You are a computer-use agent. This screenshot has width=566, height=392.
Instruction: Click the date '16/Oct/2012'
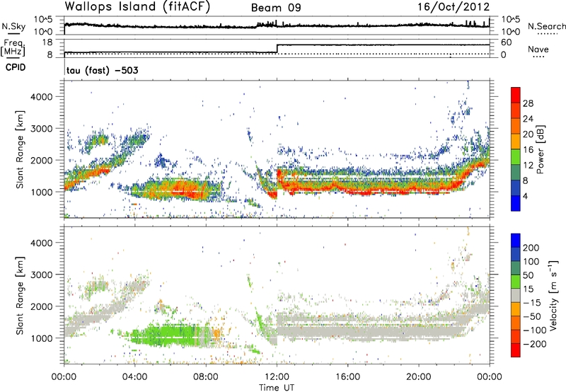coord(454,7)
